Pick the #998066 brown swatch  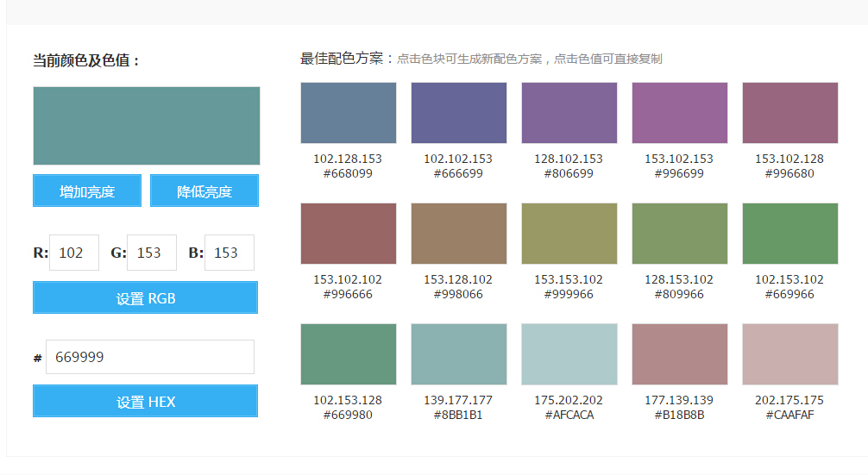tap(459, 234)
